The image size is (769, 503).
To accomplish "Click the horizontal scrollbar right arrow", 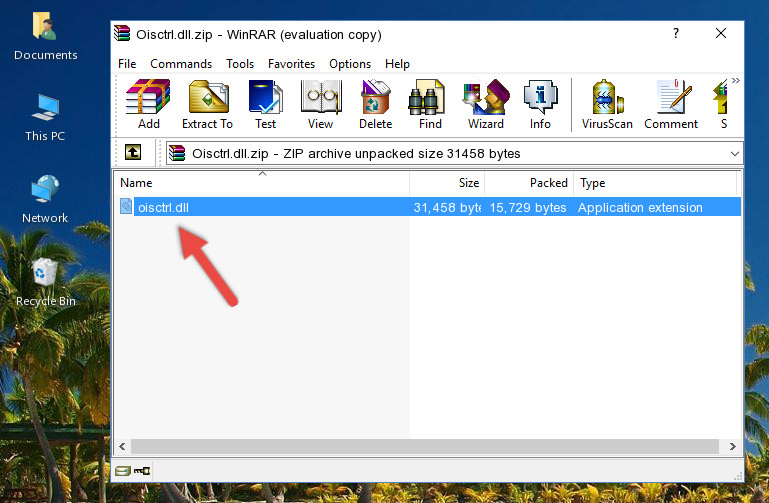I will point(732,446).
